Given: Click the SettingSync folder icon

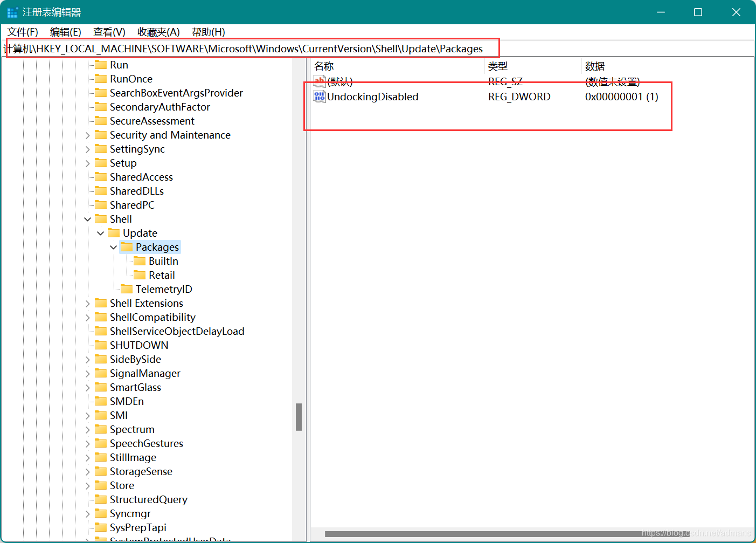Looking at the screenshot, I should (x=101, y=149).
